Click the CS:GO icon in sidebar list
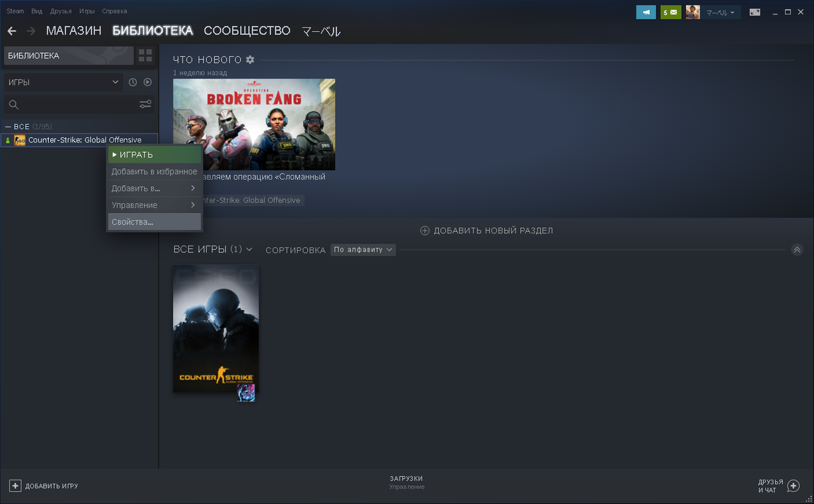814x504 pixels. 20,140
